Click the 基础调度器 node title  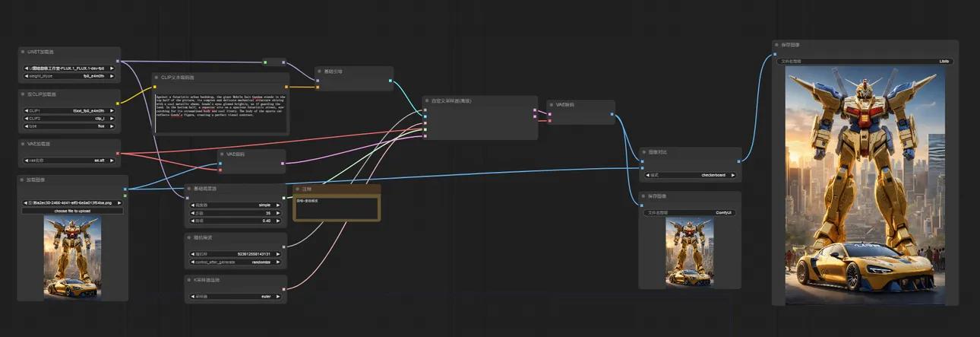pos(206,188)
